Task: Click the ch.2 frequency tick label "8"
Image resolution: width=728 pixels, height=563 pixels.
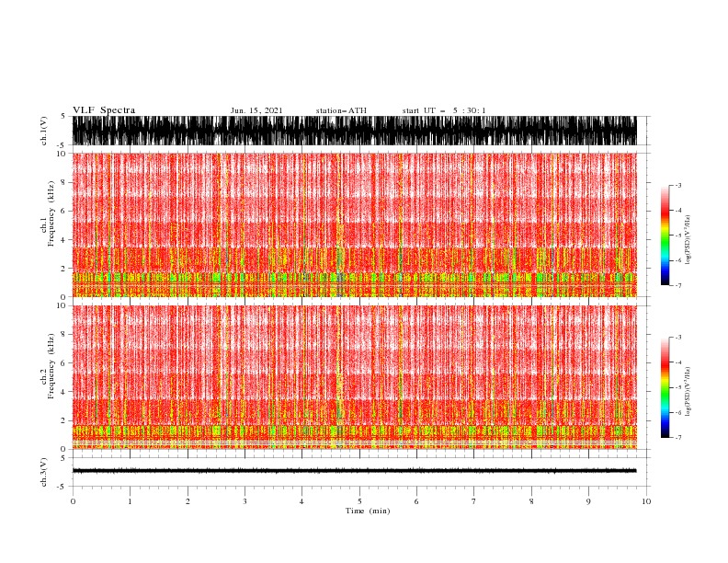Action: 64,335
